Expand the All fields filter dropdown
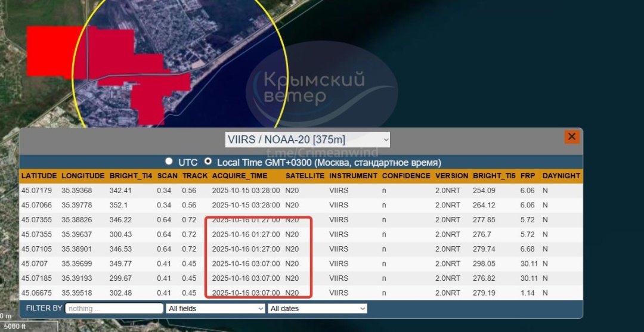644x332 pixels. point(216,308)
